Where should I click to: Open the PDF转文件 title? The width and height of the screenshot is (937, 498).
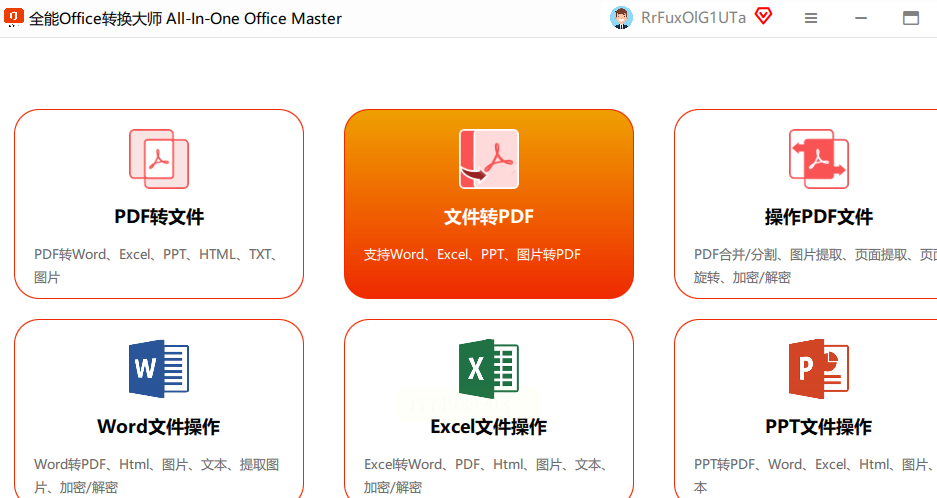159,216
